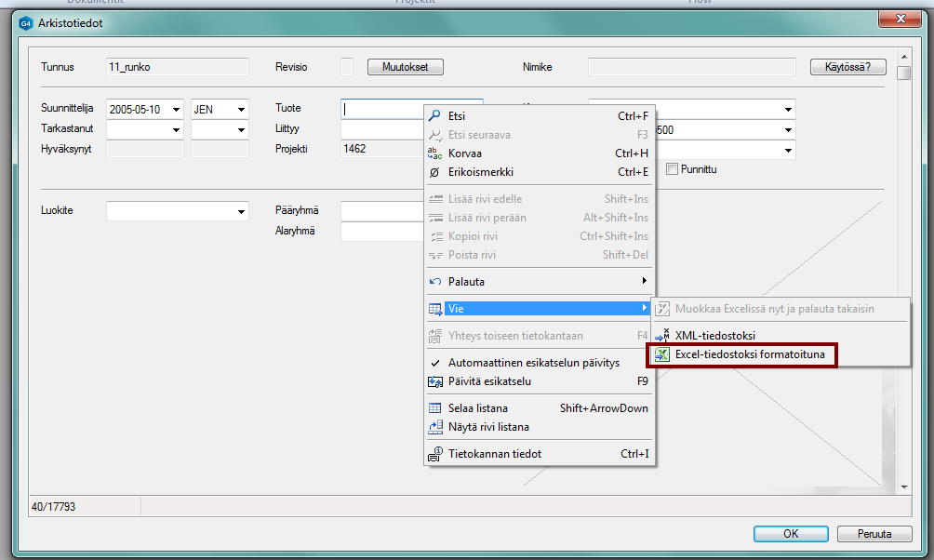Viewport: 934px width, 560px height.
Task: Click the vertical scrollbar down arrow
Action: [903, 487]
